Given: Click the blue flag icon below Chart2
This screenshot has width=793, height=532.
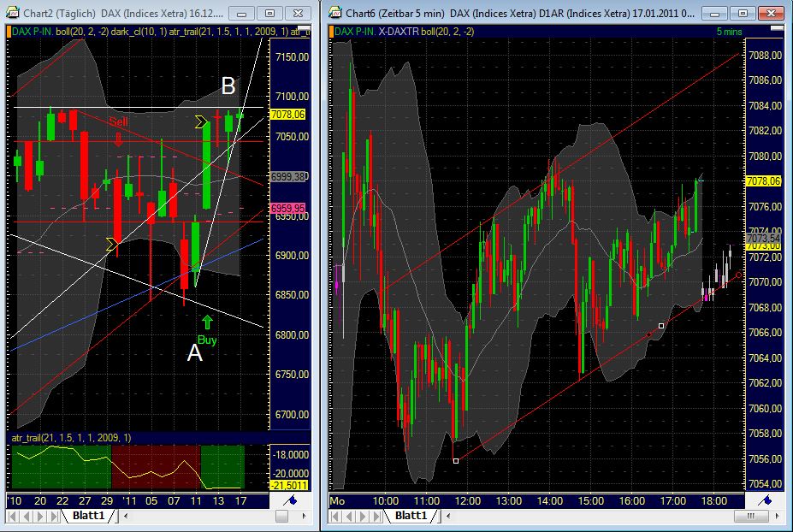Looking at the screenshot, I should point(293,499).
